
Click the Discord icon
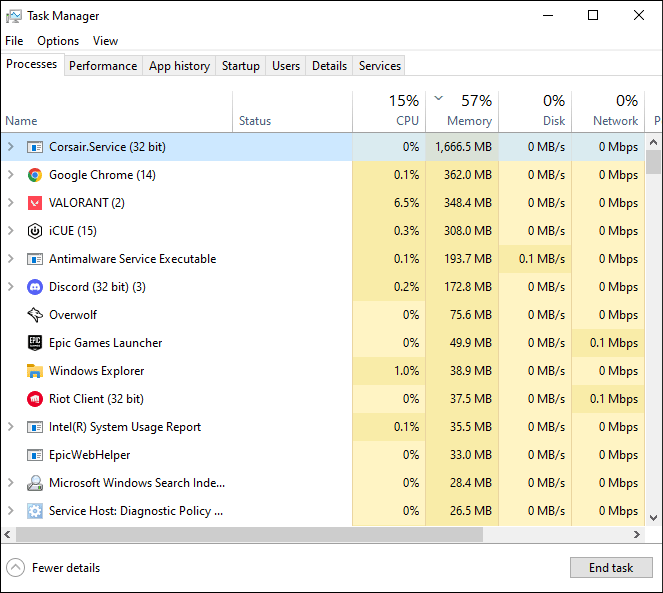pyautogui.click(x=35, y=287)
